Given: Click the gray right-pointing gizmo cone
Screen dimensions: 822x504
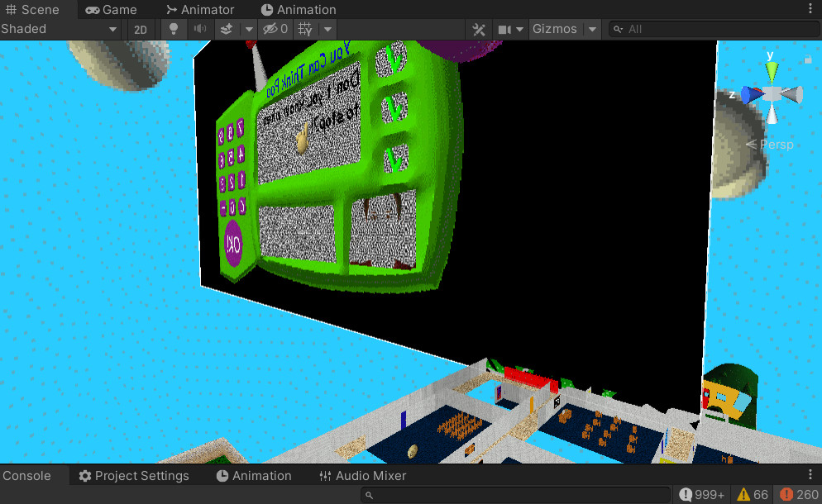Looking at the screenshot, I should [x=791, y=95].
